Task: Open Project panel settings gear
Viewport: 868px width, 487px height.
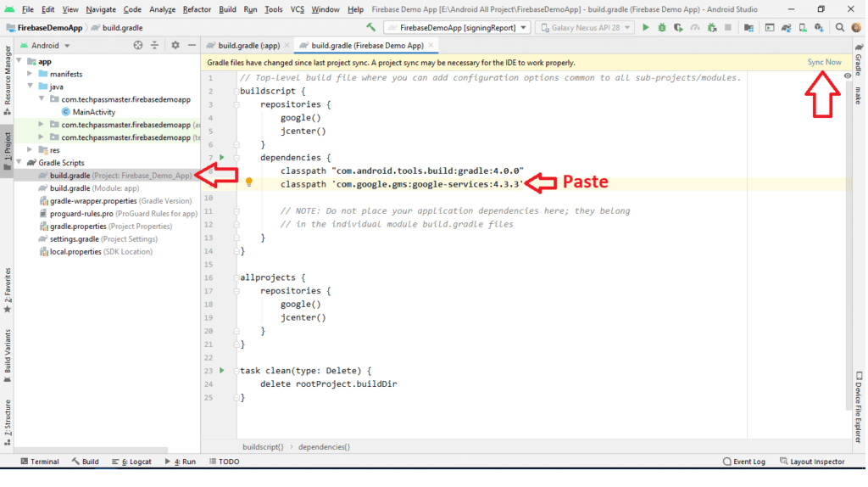Action: coord(175,45)
